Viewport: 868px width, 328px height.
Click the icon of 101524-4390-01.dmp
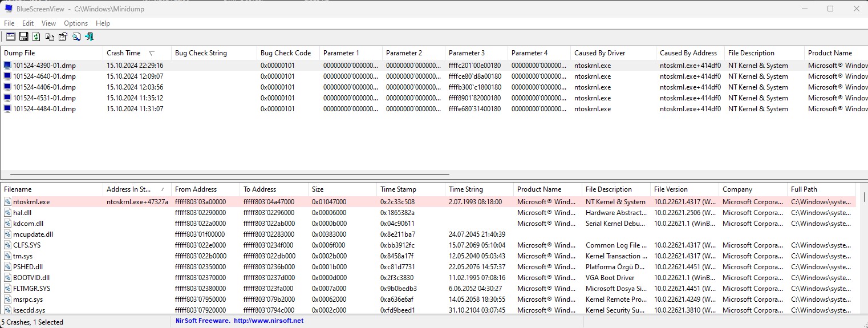click(x=7, y=66)
